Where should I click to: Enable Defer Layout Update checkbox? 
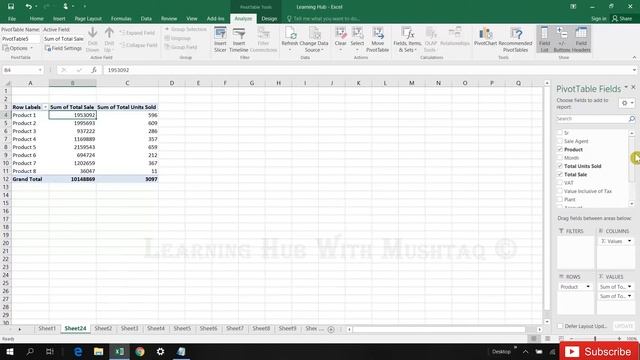[560, 326]
